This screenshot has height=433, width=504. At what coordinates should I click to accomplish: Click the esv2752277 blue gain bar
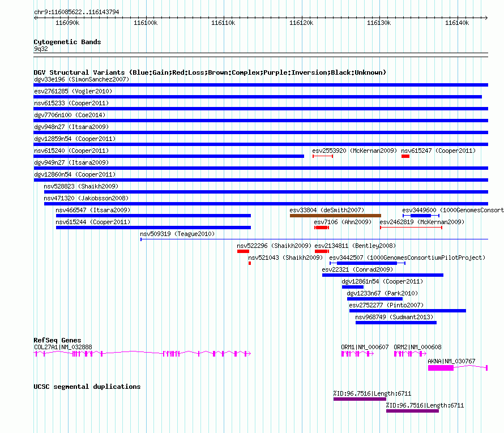tap(408, 311)
